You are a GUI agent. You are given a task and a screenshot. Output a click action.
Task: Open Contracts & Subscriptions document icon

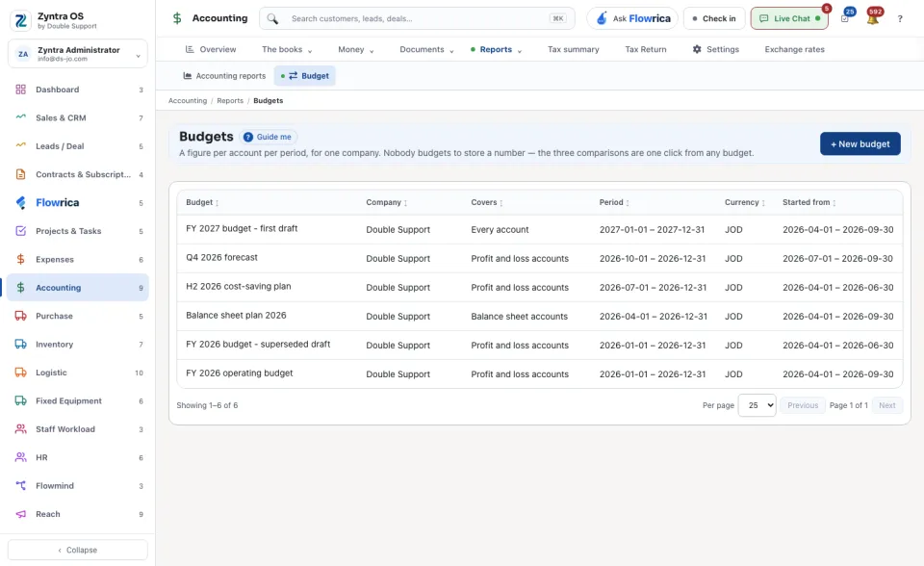(20, 174)
